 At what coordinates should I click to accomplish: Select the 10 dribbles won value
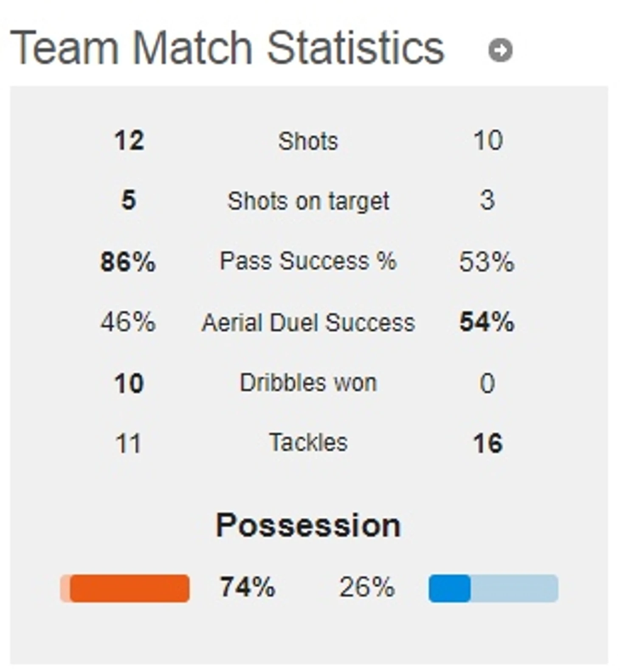point(129,383)
